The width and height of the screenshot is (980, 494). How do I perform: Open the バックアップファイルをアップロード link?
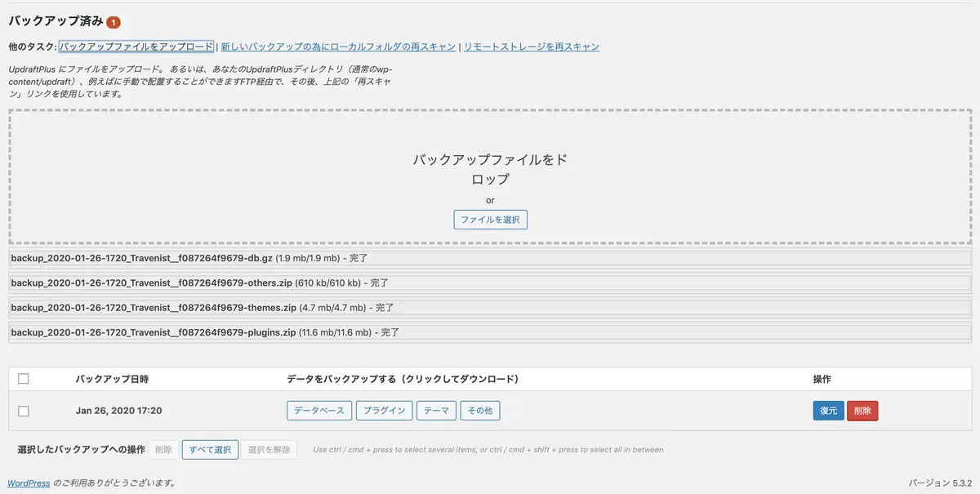[x=136, y=47]
